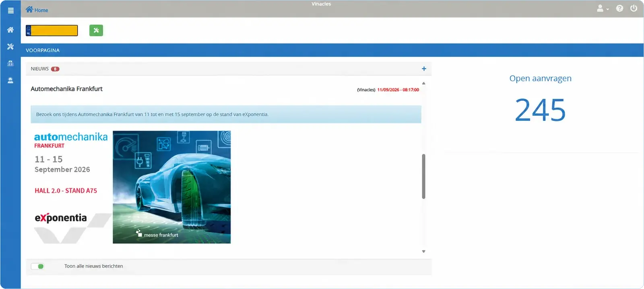Click the red news count badge 8

click(x=55, y=69)
